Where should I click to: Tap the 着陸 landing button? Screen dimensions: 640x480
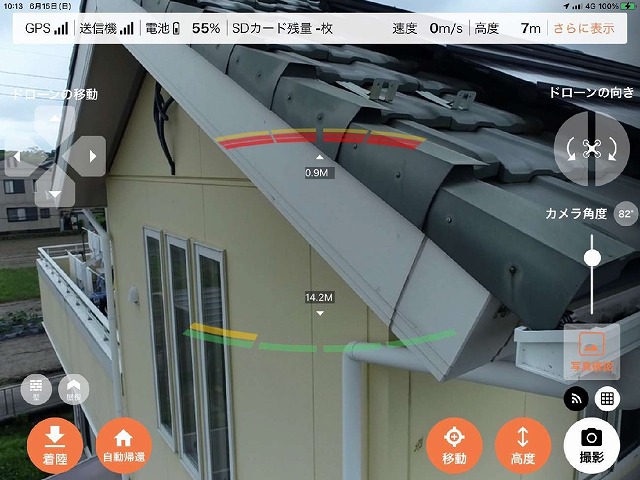tap(55, 445)
